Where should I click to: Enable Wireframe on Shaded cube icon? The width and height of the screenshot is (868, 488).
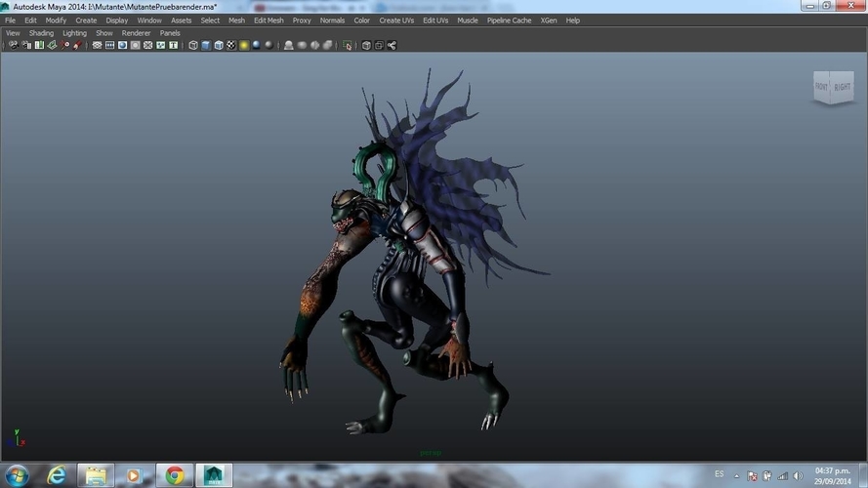click(219, 45)
